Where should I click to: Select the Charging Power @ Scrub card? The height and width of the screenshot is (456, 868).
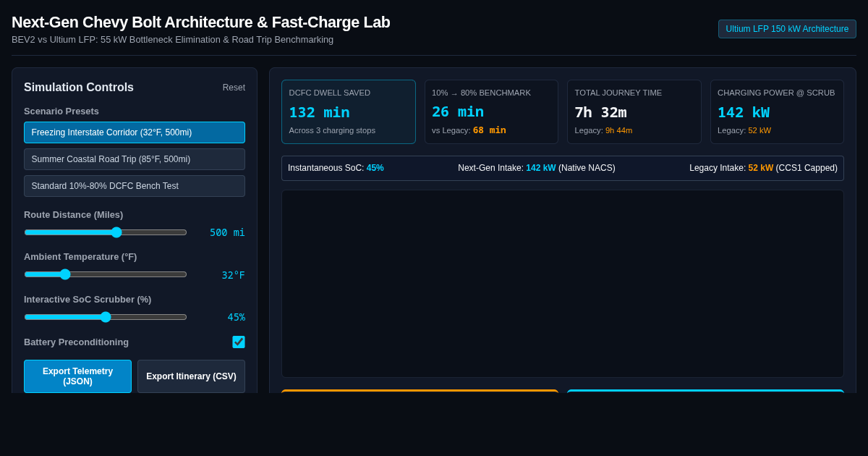(x=777, y=111)
